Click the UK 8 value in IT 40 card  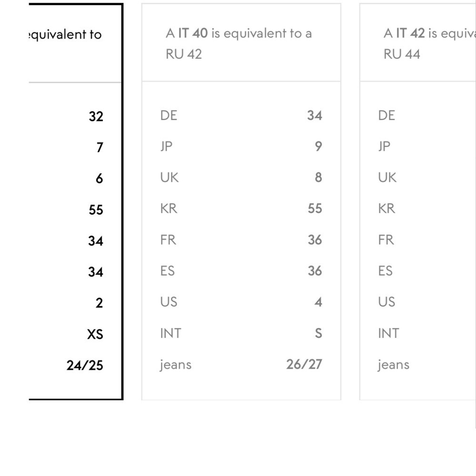coord(318,178)
